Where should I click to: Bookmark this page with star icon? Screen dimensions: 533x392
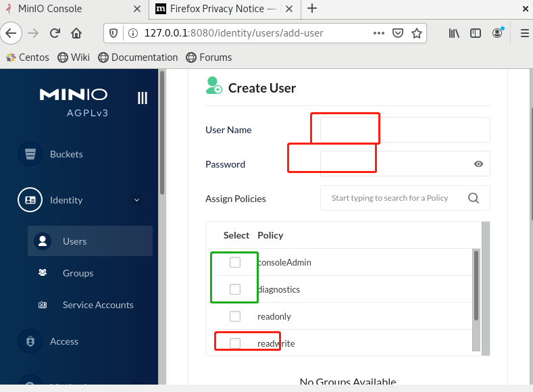tap(417, 33)
